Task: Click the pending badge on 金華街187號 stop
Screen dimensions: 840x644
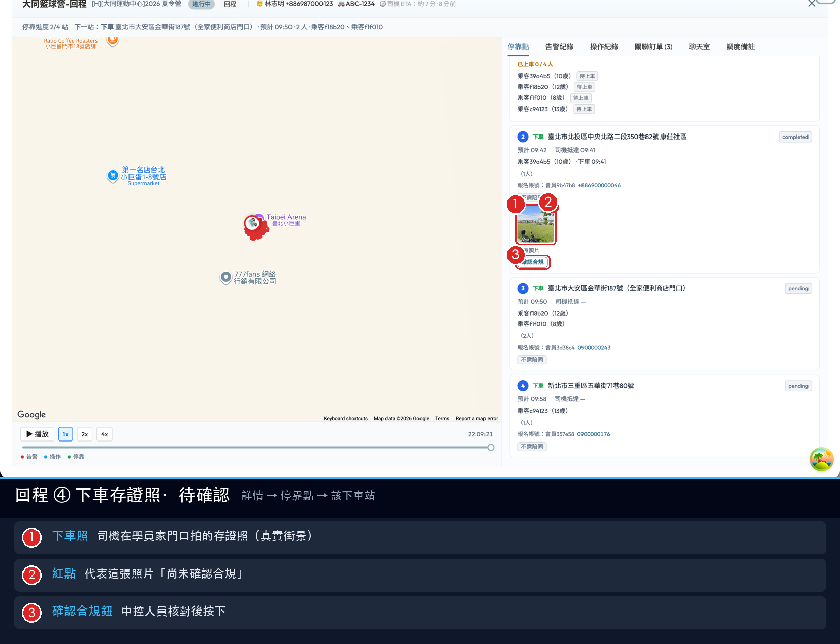Action: click(798, 289)
